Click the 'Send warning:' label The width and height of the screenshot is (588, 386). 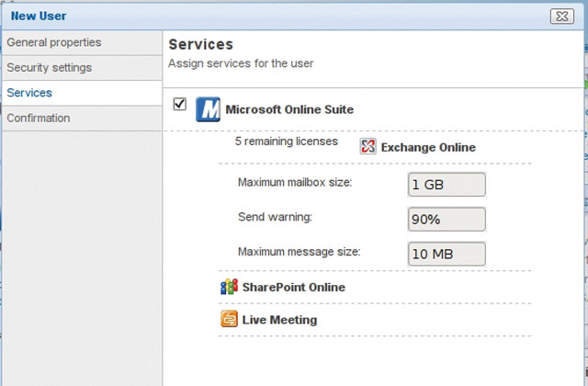pos(275,217)
